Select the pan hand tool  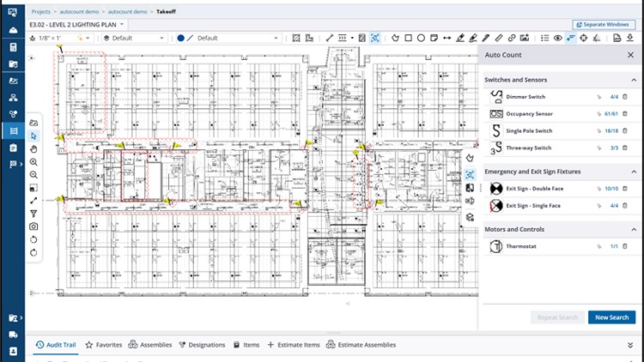pos(33,148)
